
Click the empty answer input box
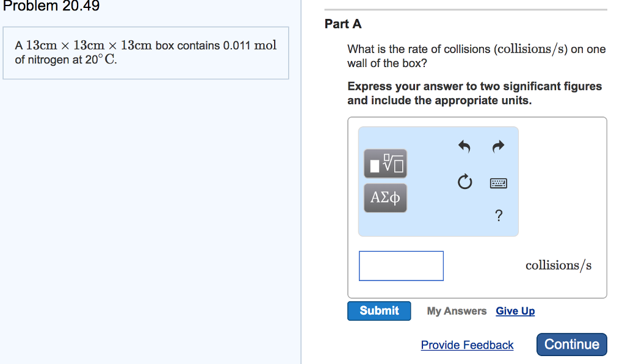click(x=401, y=266)
